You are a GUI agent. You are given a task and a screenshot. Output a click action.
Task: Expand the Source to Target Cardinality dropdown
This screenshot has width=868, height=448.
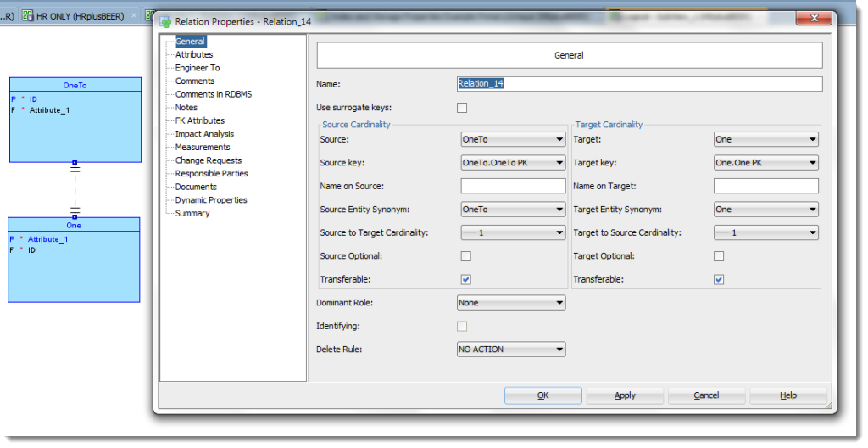pos(513,232)
